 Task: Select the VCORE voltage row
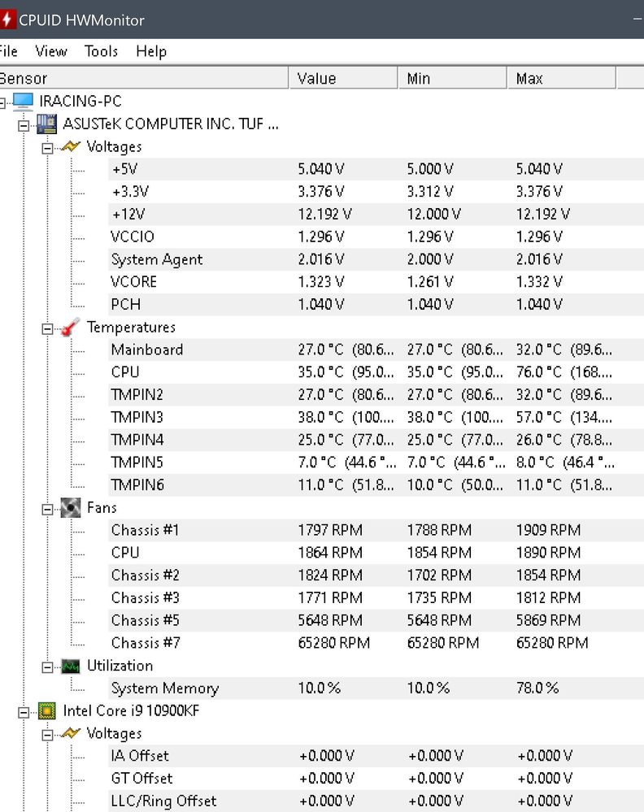click(376, 282)
